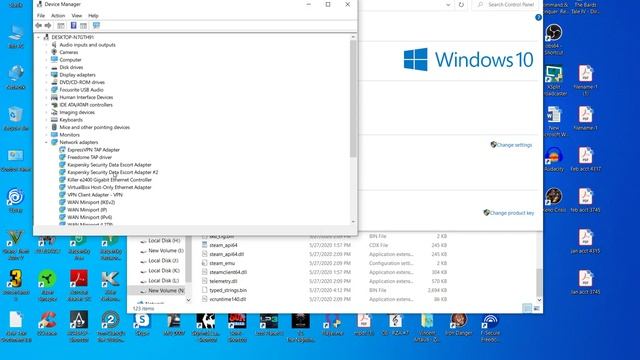Select VirtualBox Host-Only Ethernet Adapter
Image resolution: width=640 pixels, height=360 pixels.
point(109,187)
